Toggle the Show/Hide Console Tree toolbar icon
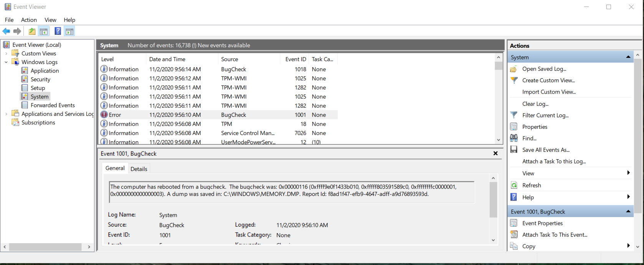Image resolution: width=644 pixels, height=265 pixels. pyautogui.click(x=44, y=31)
